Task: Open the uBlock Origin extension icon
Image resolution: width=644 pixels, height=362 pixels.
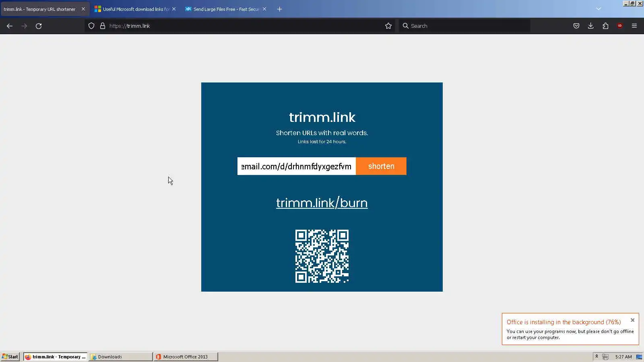Action: tap(620, 26)
